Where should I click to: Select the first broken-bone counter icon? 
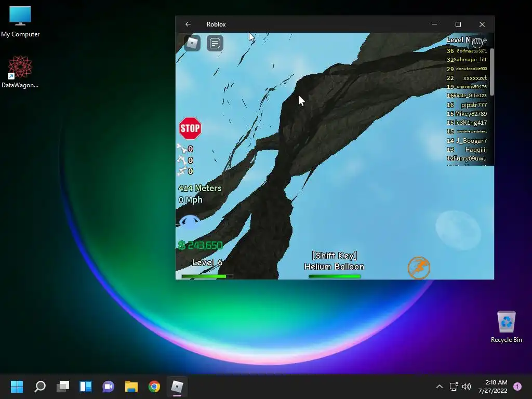(x=181, y=148)
